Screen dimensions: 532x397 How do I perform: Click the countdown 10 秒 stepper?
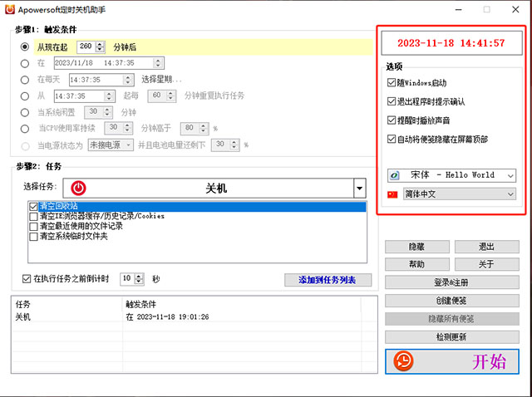[x=139, y=279]
